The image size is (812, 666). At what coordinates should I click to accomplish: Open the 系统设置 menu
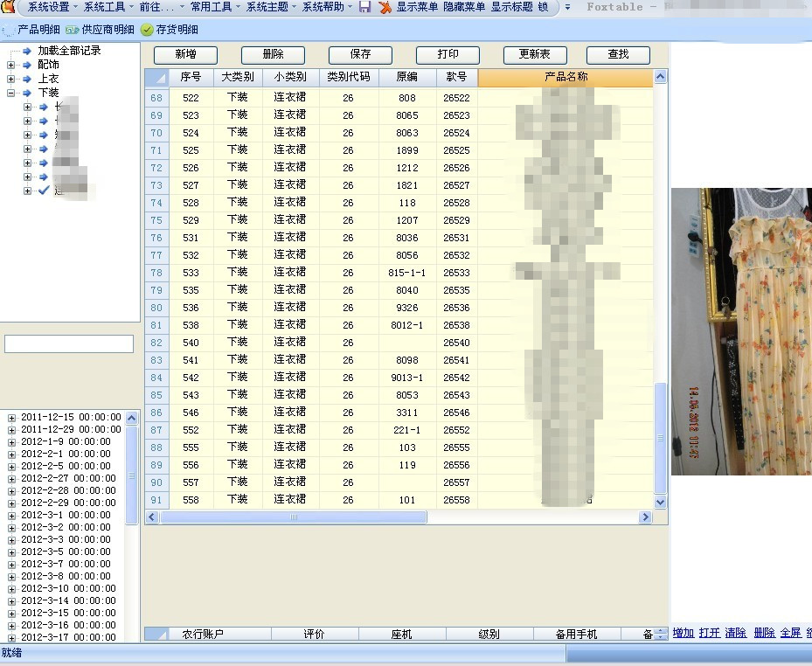[x=49, y=7]
